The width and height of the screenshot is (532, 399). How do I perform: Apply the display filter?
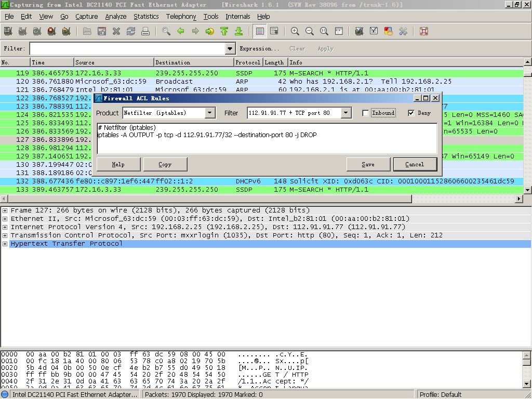click(326, 48)
